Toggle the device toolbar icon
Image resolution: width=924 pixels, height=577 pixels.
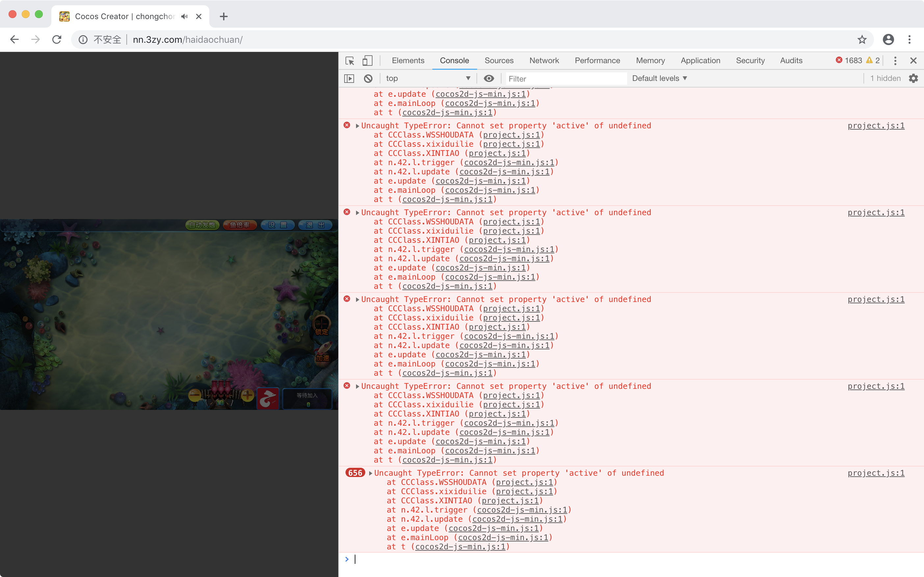pyautogui.click(x=367, y=61)
